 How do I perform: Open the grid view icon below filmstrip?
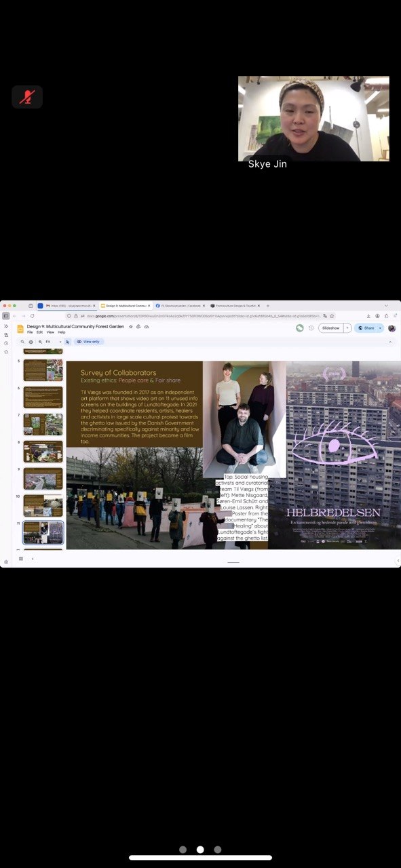[21, 559]
